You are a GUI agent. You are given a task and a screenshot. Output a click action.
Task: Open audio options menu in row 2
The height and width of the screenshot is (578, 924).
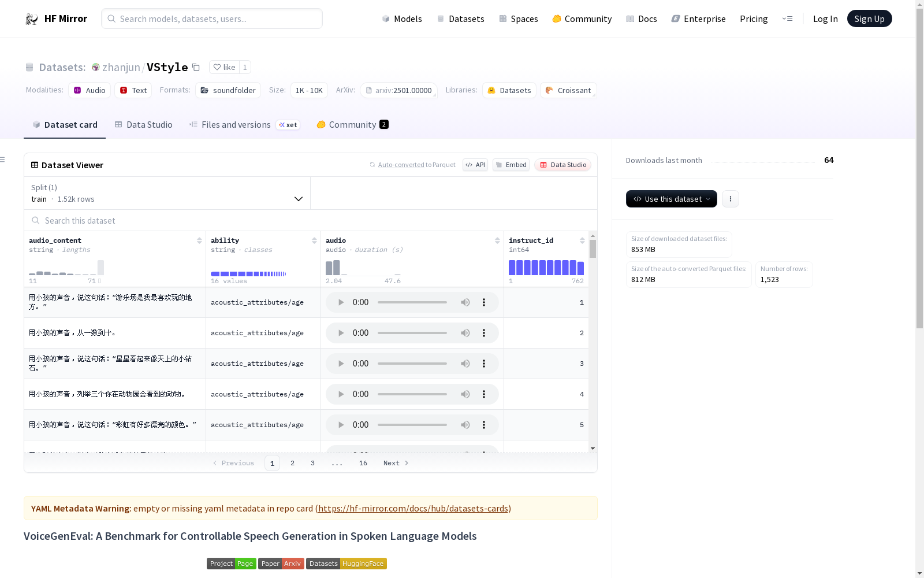484,333
